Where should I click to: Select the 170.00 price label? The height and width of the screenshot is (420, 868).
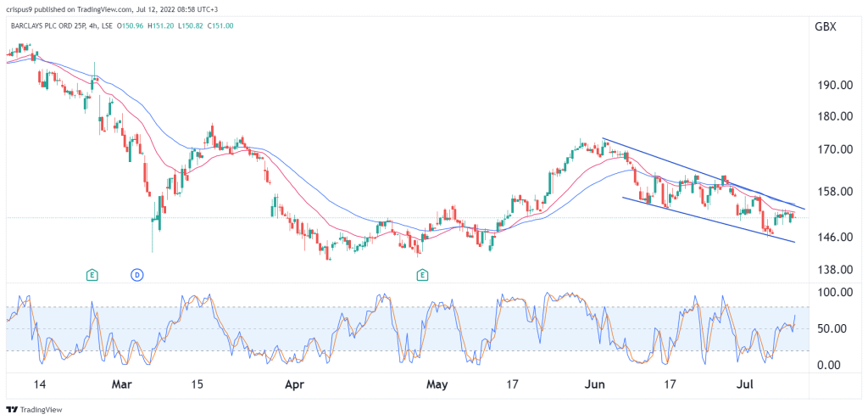point(836,149)
